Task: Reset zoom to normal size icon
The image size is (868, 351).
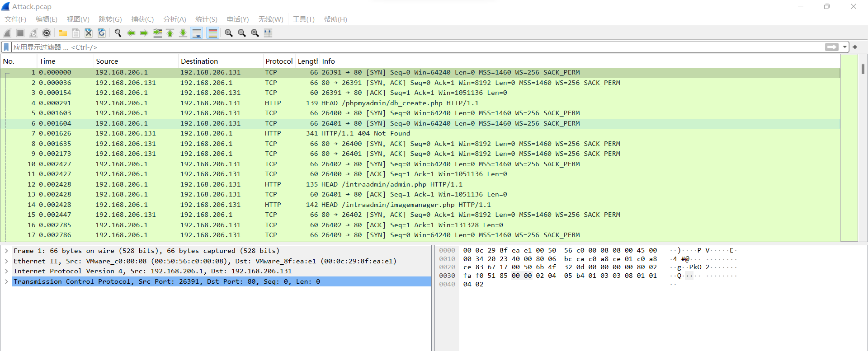Action: [255, 33]
